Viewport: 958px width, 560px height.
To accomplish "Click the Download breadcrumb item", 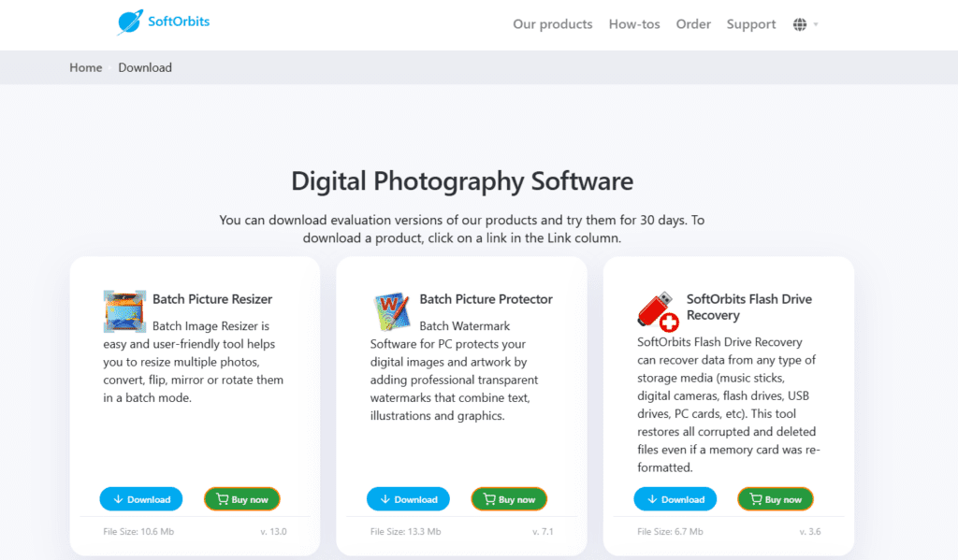I will click(x=145, y=67).
